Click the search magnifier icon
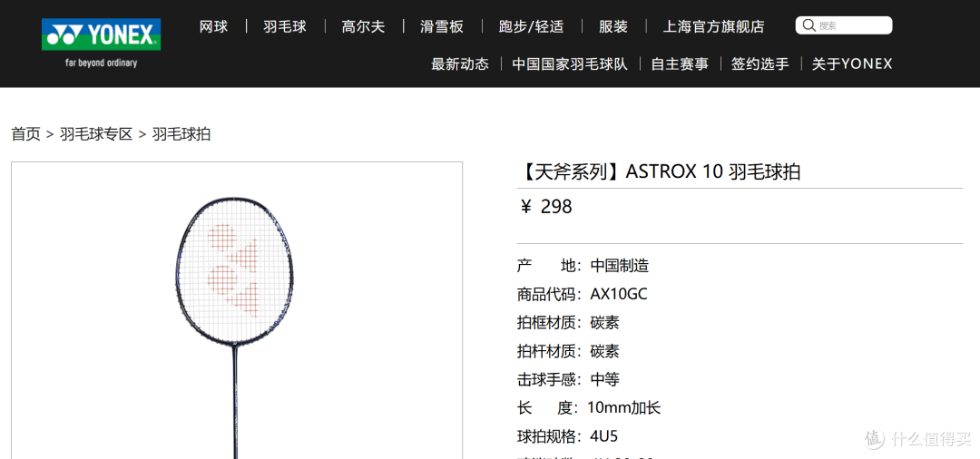Viewport: 980px width, 459px height. point(808,25)
